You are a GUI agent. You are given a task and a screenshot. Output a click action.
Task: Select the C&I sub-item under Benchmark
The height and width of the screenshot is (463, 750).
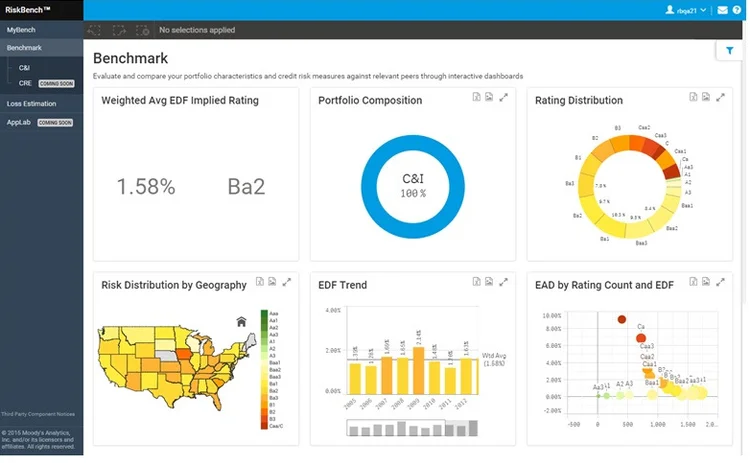coord(24,68)
